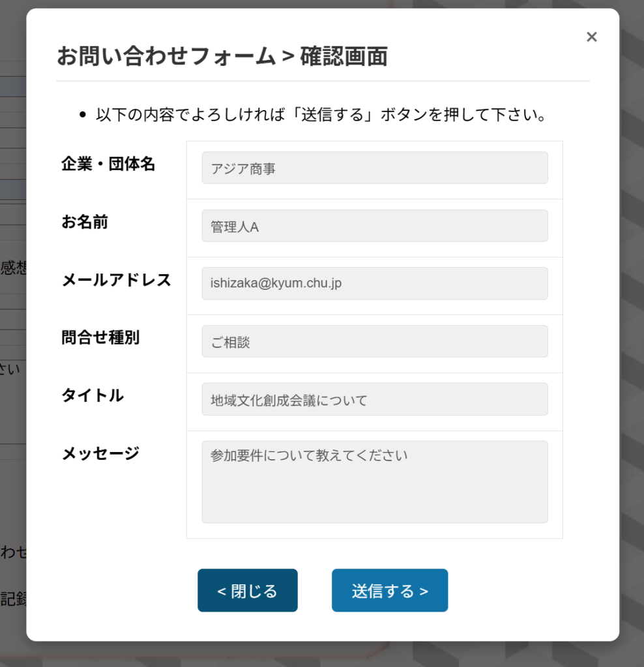644x667 pixels.
Task: Select the 地域文化創成会議について title field
Action: point(375,399)
